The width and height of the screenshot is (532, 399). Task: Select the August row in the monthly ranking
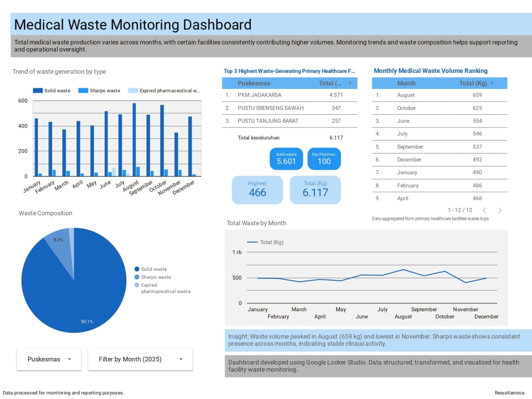[439, 95]
